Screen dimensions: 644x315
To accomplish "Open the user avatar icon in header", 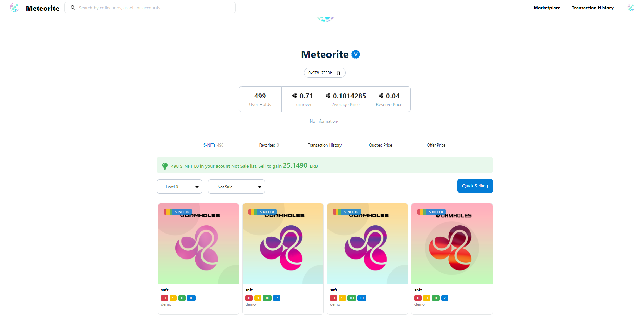I will (631, 8).
